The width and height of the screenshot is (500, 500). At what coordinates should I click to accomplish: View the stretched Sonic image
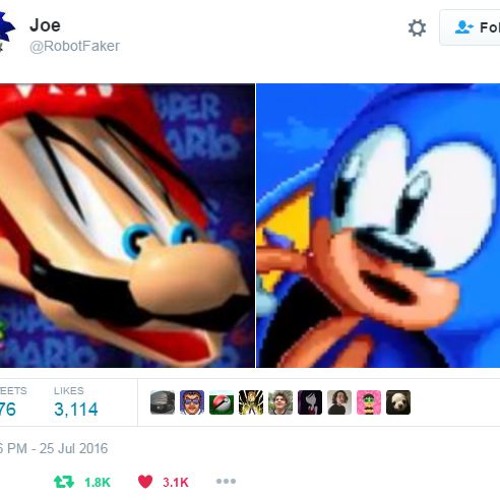[x=378, y=226]
